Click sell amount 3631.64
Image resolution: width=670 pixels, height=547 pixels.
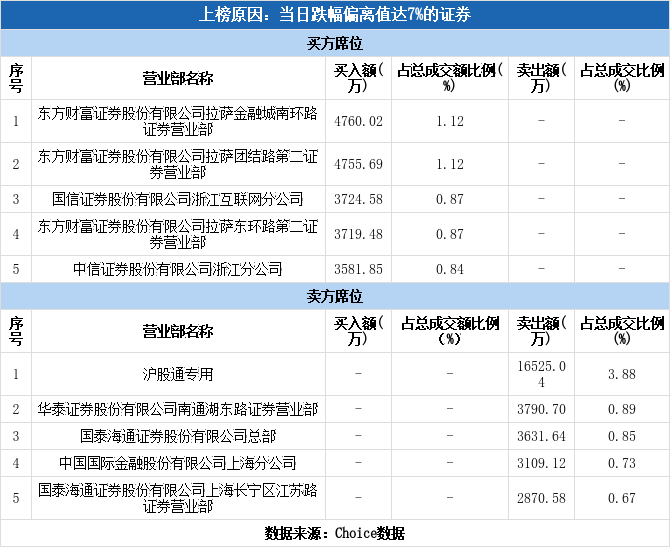click(x=541, y=436)
